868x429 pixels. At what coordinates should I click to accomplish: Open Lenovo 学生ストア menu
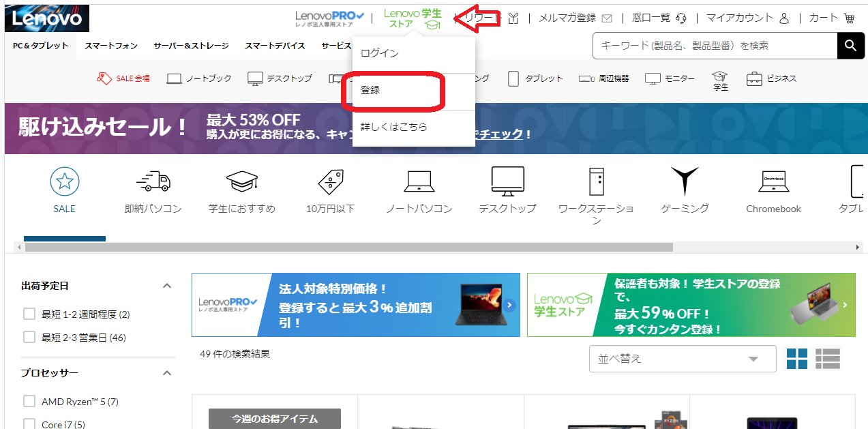413,18
